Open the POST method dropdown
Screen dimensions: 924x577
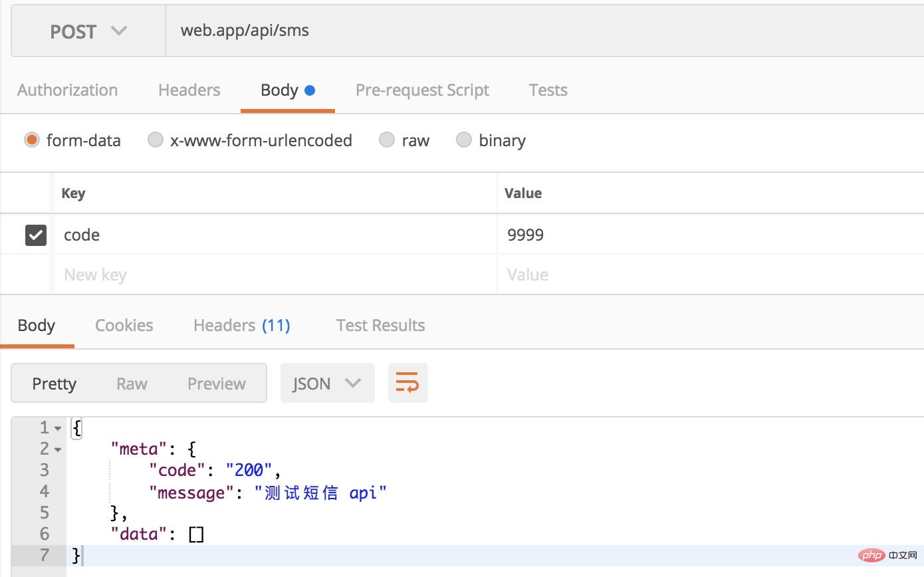pyautogui.click(x=88, y=31)
